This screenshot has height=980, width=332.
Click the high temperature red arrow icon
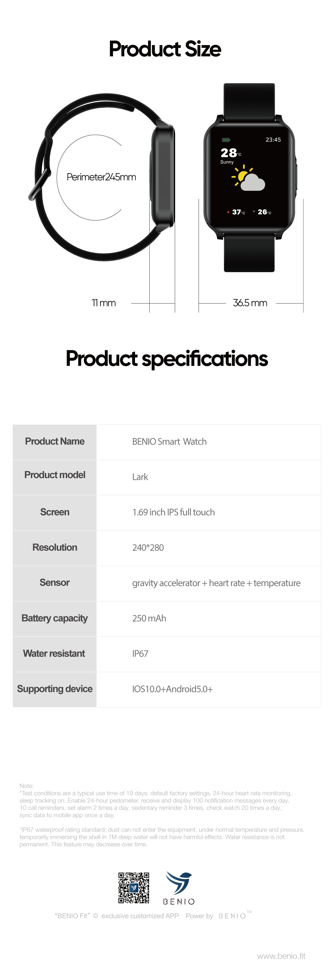228,212
